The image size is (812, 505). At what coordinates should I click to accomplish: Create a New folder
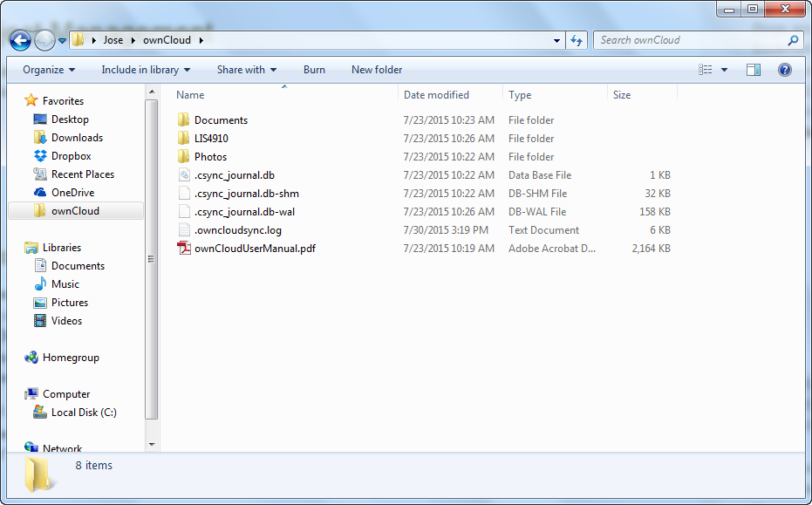pos(377,70)
